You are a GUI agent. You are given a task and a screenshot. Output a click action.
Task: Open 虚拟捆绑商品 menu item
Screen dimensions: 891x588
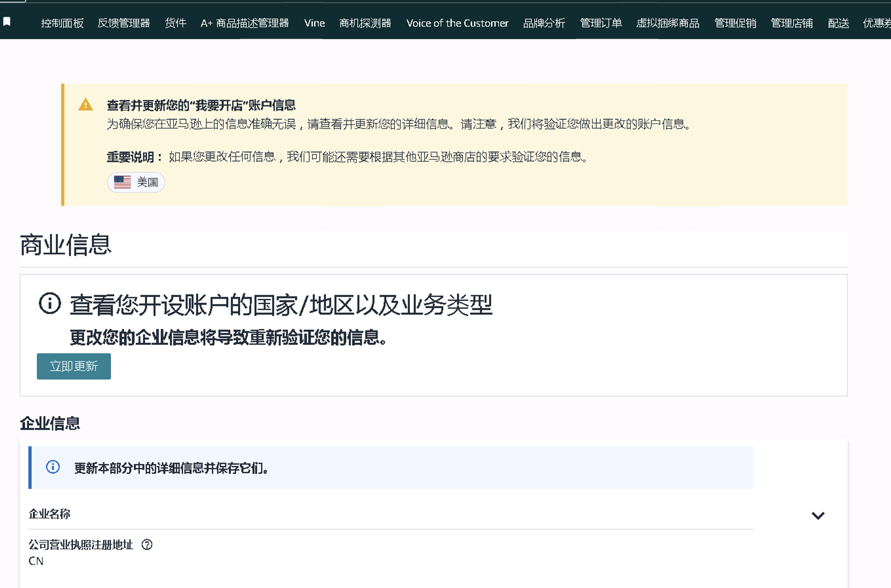tap(667, 23)
